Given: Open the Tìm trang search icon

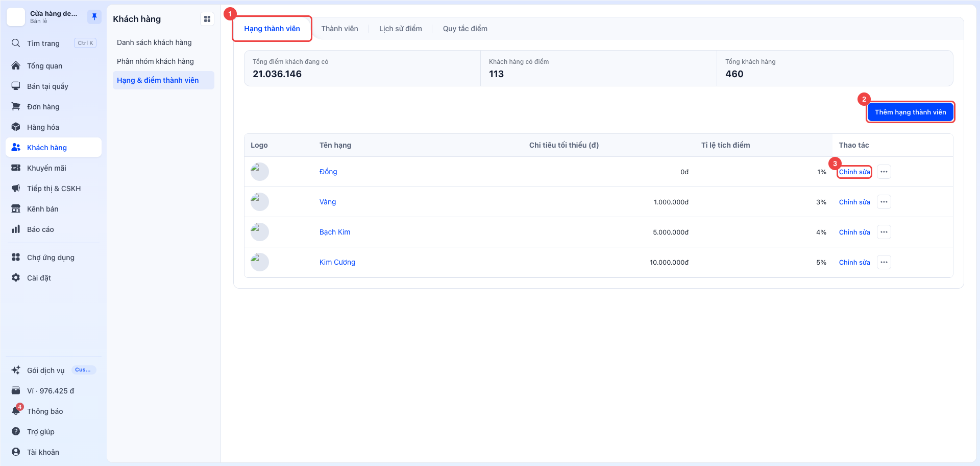Looking at the screenshot, I should [16, 43].
